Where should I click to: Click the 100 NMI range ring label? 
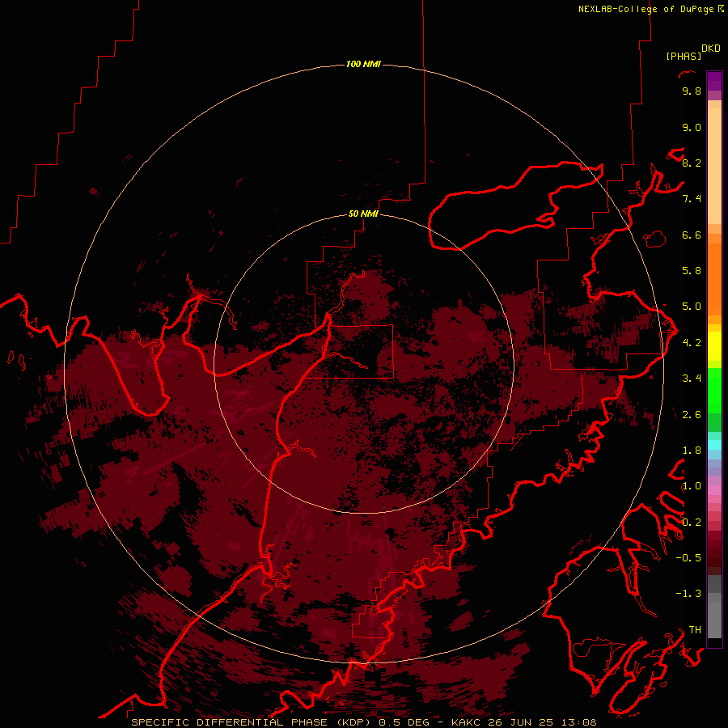(x=363, y=64)
